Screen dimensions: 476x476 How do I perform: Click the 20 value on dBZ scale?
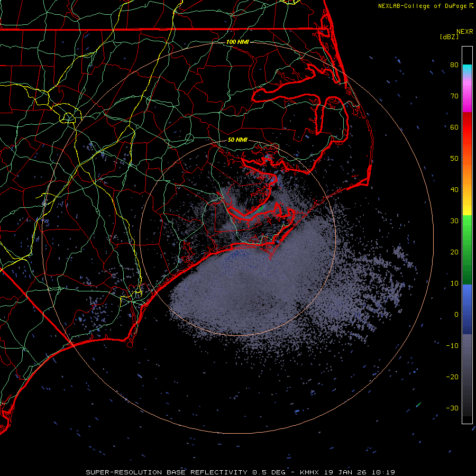(454, 252)
